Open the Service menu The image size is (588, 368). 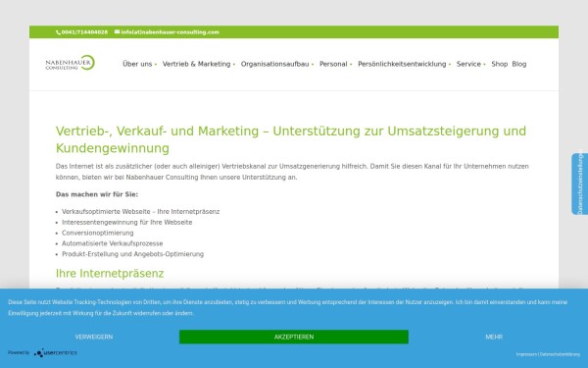tap(468, 64)
